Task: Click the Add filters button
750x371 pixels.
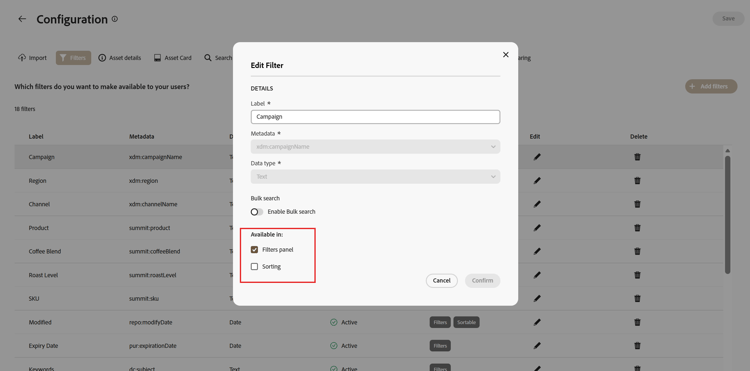Action: coord(711,87)
